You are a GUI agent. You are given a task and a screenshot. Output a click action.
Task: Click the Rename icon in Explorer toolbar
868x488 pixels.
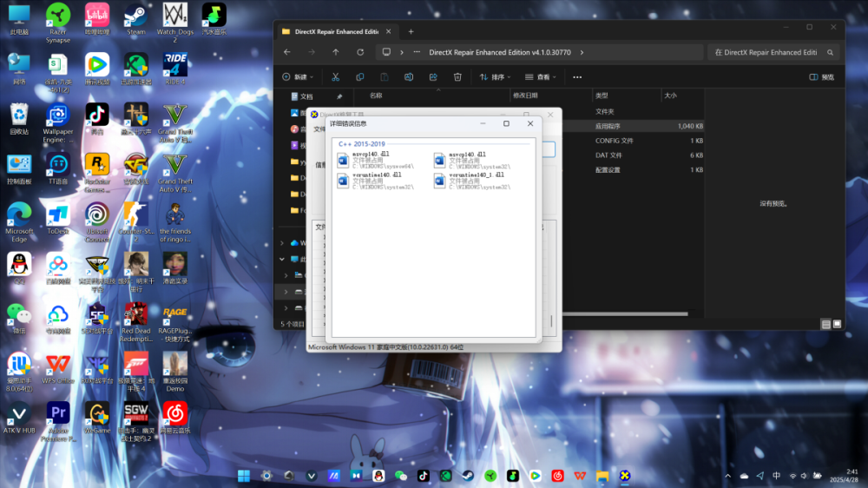[x=409, y=77]
